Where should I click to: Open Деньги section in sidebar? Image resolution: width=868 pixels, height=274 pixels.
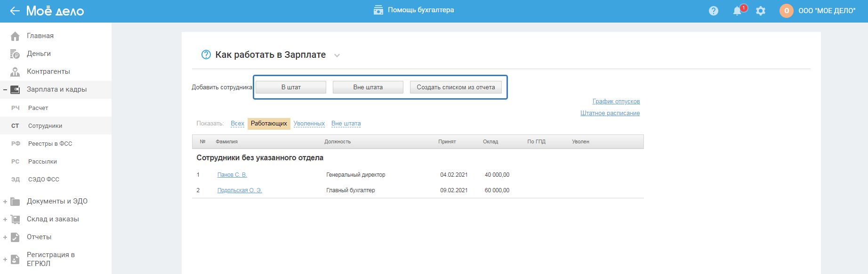click(x=39, y=54)
